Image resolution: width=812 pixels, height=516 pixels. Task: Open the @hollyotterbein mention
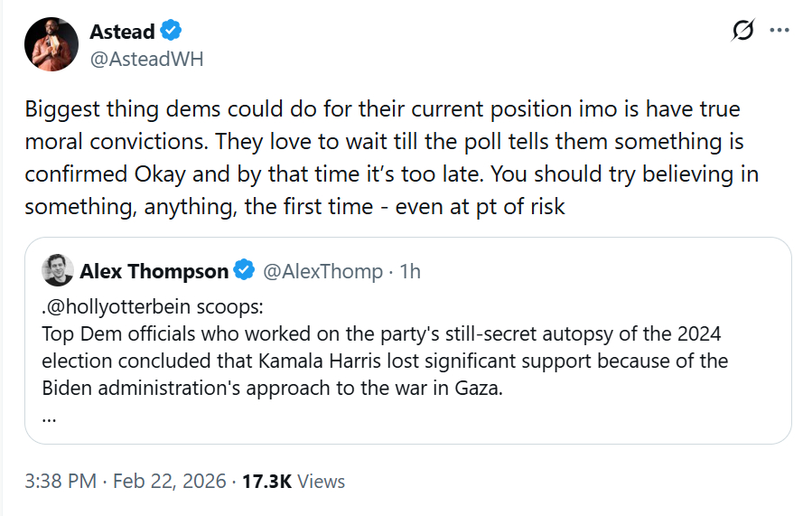pyautogui.click(x=120, y=306)
